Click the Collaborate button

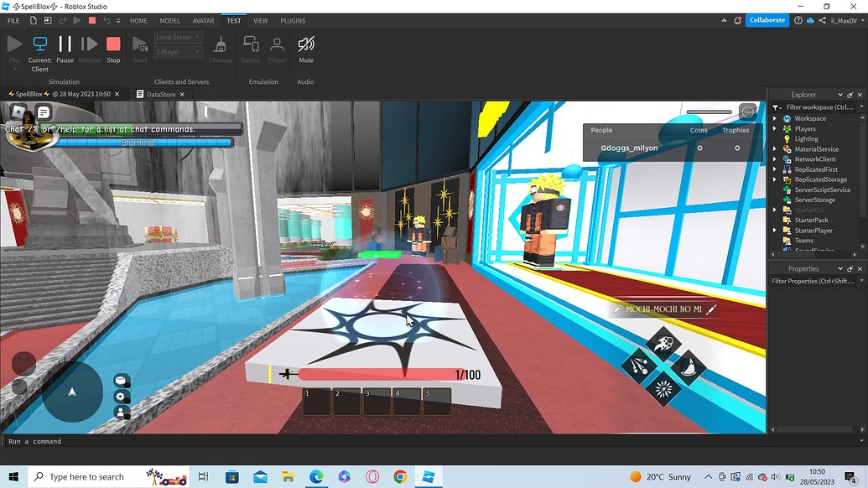click(767, 20)
